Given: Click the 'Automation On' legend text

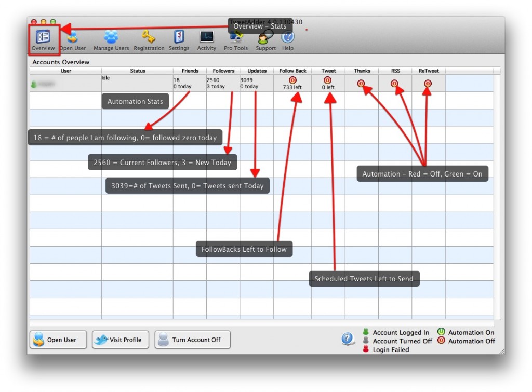Looking at the screenshot, I should (471, 332).
